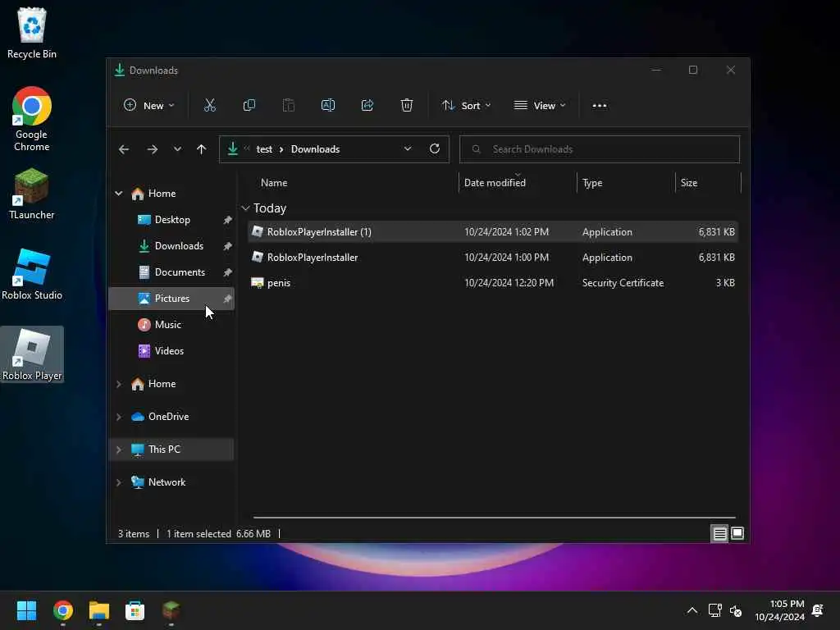Image resolution: width=840 pixels, height=630 pixels.
Task: Open Recycle Bin desktop icon
Action: pos(32,33)
